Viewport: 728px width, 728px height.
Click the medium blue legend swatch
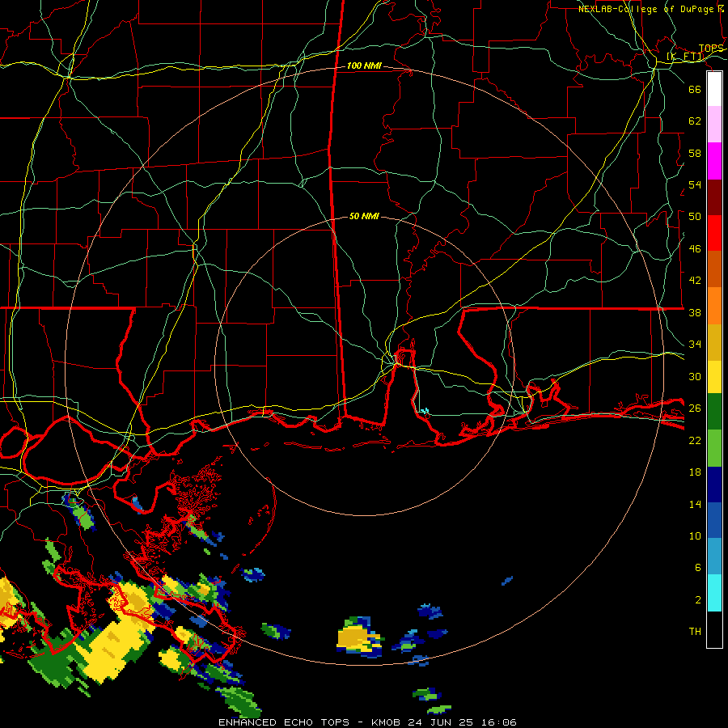coord(714,520)
